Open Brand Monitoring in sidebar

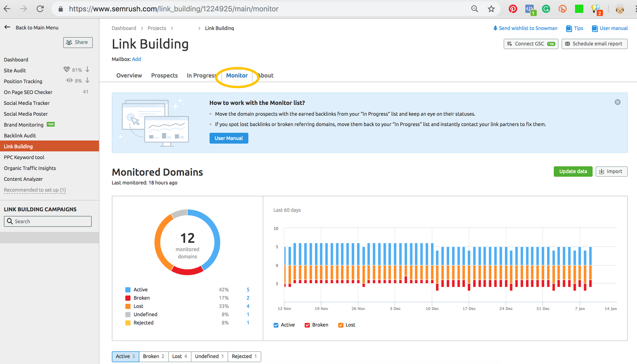[24, 124]
